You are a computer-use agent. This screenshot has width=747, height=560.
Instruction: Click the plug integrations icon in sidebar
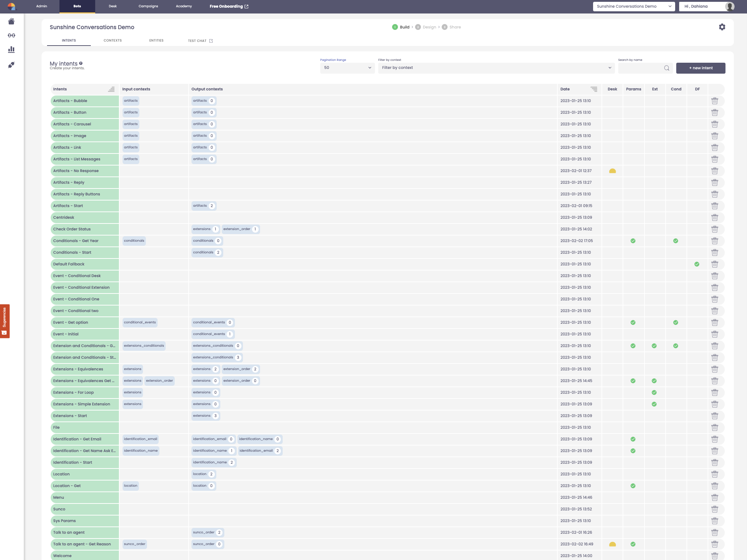11,65
